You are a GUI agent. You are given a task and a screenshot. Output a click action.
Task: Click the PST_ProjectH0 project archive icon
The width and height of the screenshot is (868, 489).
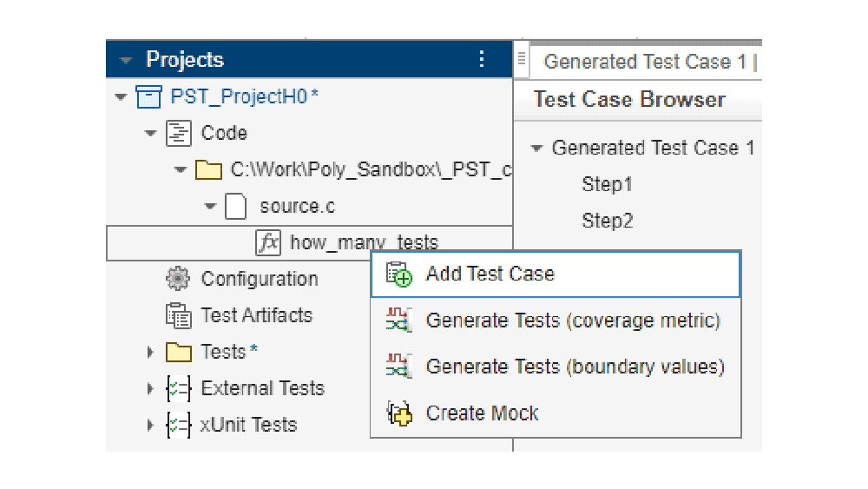click(x=148, y=96)
